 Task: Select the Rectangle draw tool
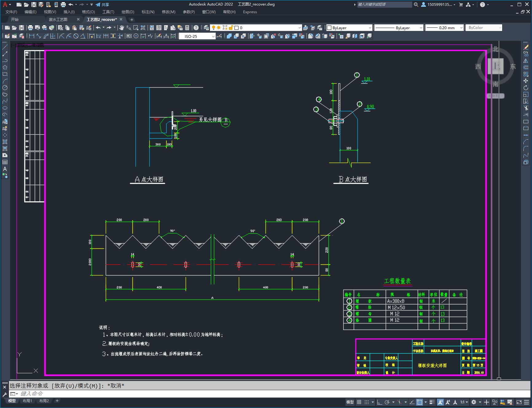coord(5,74)
